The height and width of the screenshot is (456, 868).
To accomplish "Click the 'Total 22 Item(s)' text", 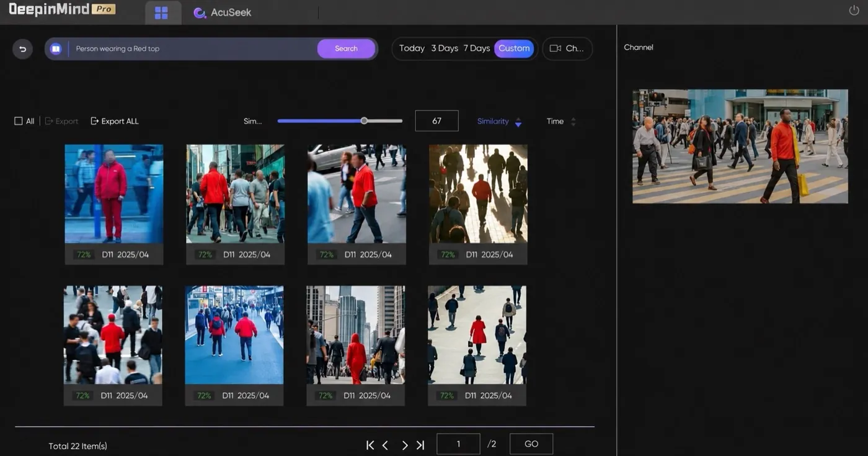I will point(78,446).
